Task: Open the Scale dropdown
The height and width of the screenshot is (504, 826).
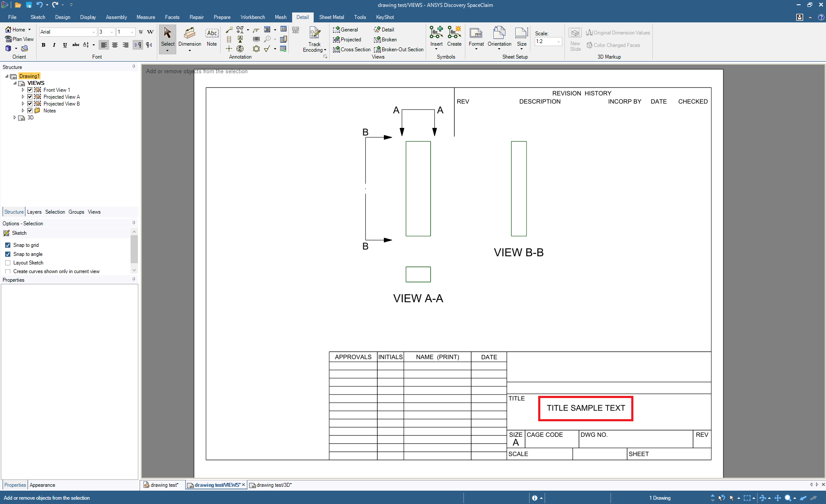Action: click(x=558, y=42)
